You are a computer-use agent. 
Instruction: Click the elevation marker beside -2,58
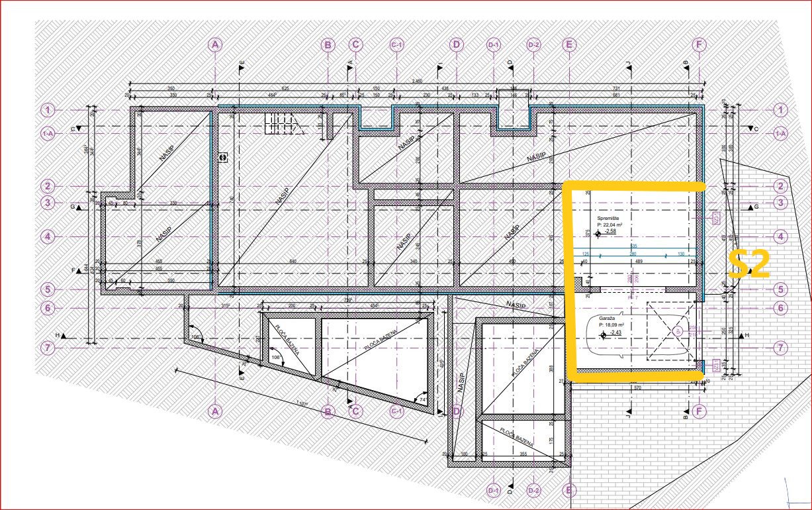click(598, 234)
